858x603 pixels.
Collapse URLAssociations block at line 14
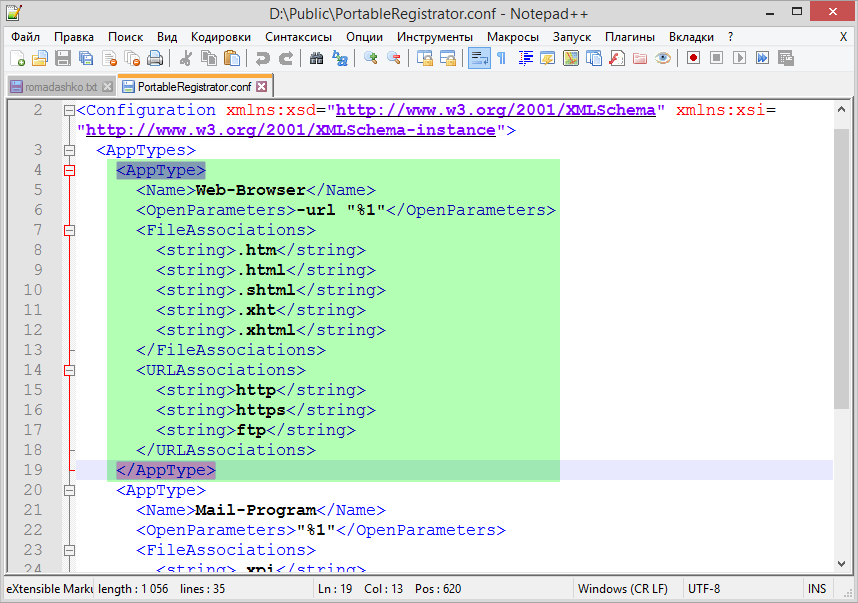click(x=69, y=370)
